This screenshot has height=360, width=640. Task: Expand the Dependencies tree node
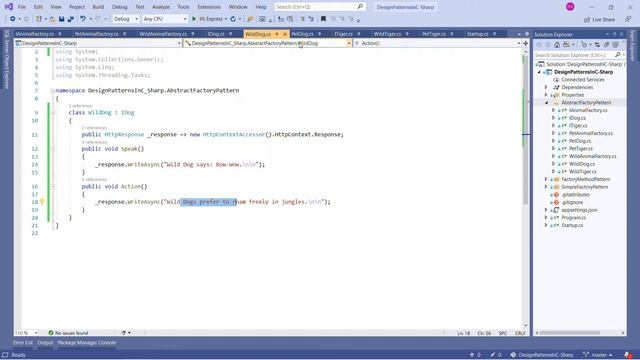point(546,87)
